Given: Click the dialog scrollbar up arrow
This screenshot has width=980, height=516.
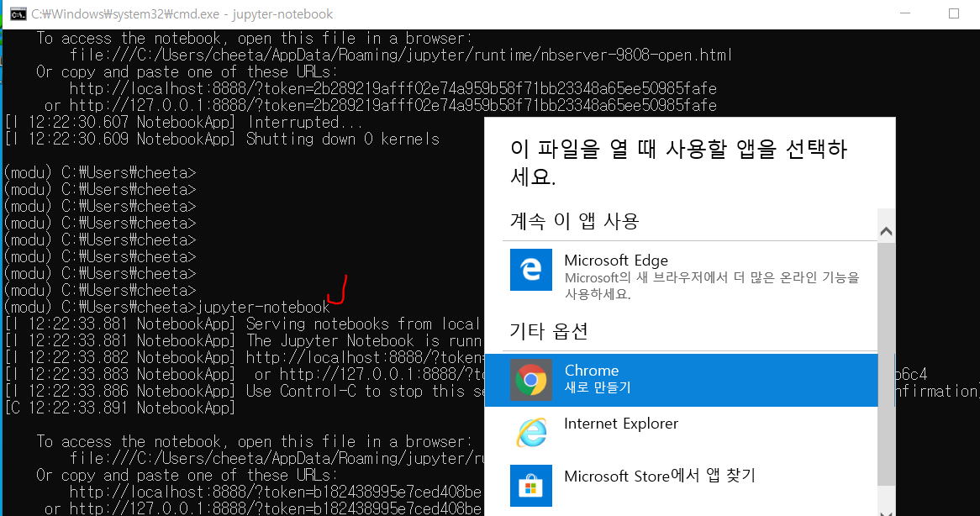Looking at the screenshot, I should coord(886,232).
